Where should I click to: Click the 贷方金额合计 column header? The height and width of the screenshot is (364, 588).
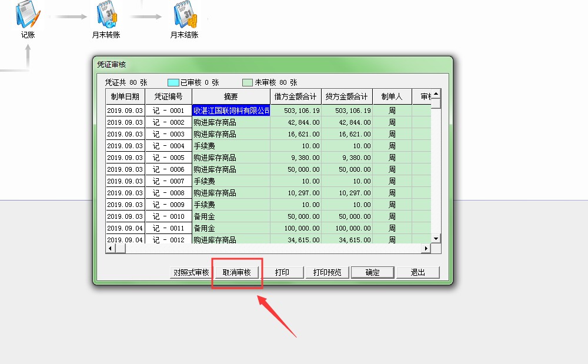pos(347,96)
